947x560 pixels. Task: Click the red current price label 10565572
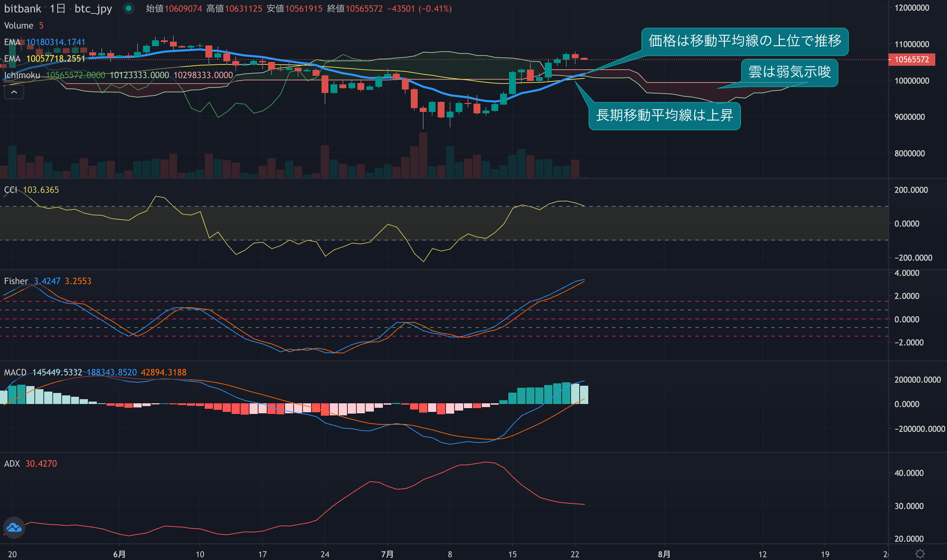tap(911, 60)
